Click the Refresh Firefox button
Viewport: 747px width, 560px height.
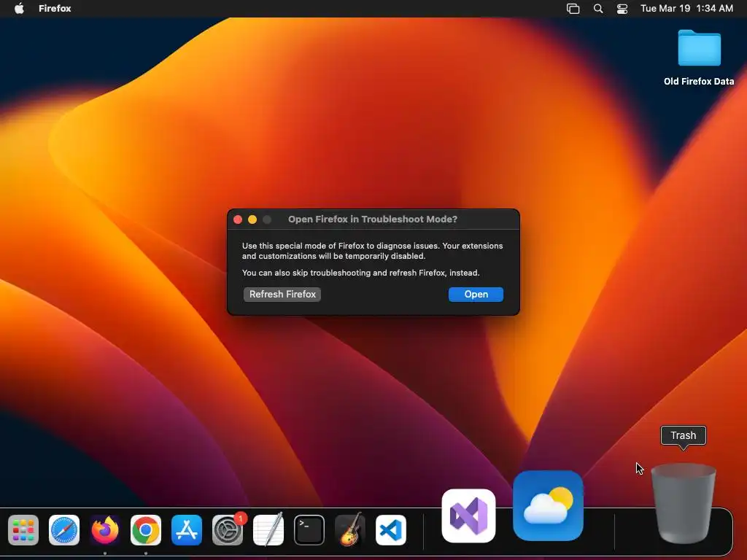[282, 295]
